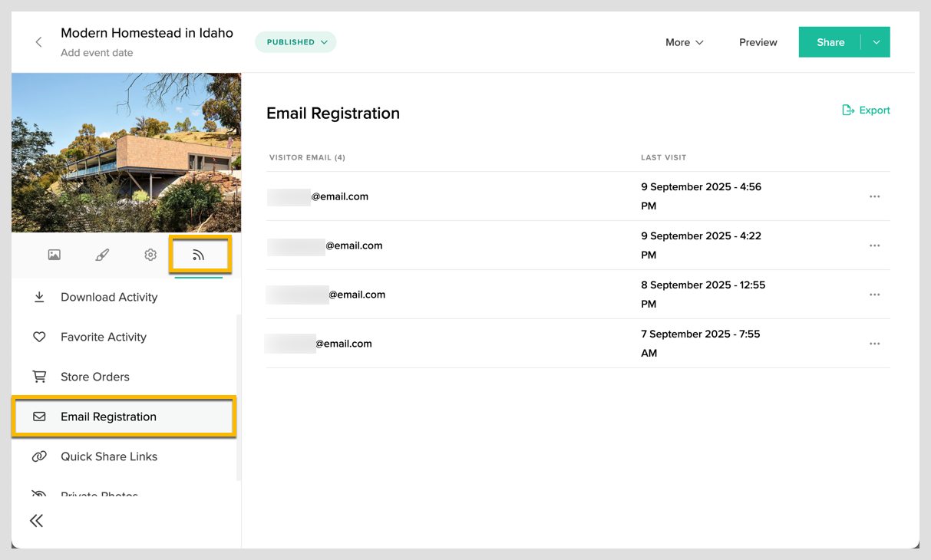Click the gallery cover thumbnail image

pos(125,152)
